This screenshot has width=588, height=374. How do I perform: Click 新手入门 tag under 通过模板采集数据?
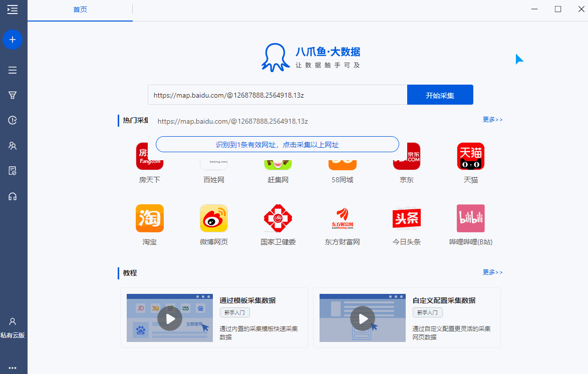(x=235, y=312)
